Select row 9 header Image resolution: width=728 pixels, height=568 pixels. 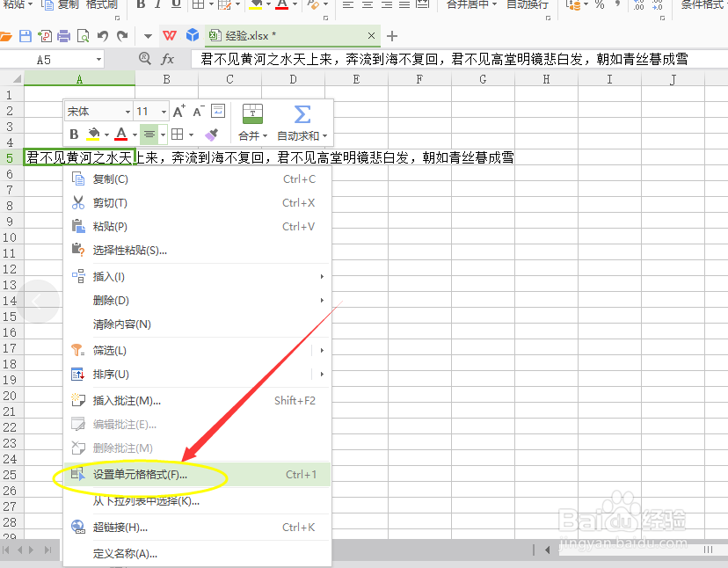11,222
